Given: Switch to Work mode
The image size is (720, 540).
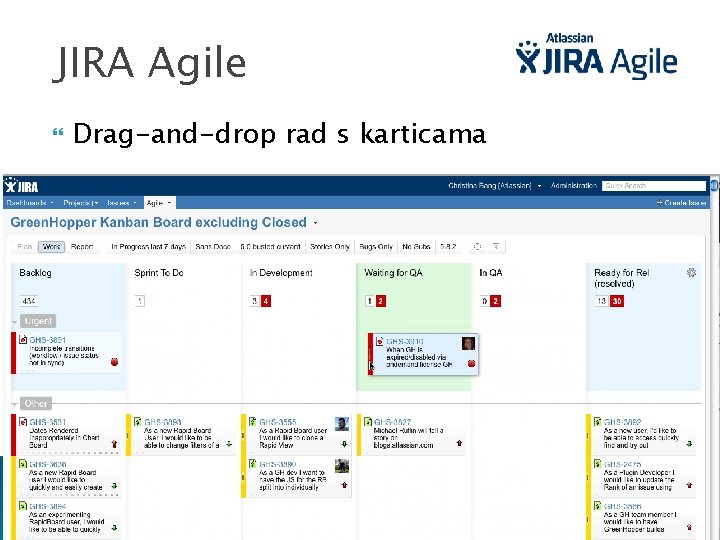Looking at the screenshot, I should (51, 247).
